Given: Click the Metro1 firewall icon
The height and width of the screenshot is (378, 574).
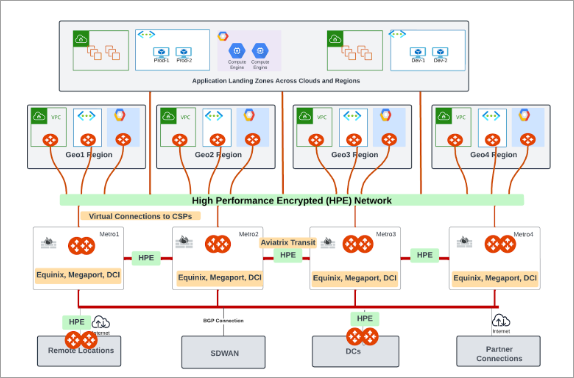Looking at the screenshot, I should pyautogui.click(x=48, y=243).
